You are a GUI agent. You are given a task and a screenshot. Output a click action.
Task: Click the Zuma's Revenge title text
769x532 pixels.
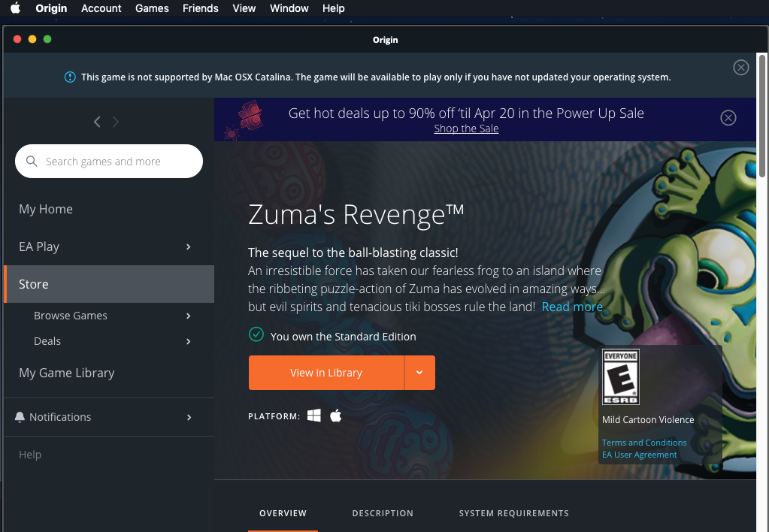(356, 214)
